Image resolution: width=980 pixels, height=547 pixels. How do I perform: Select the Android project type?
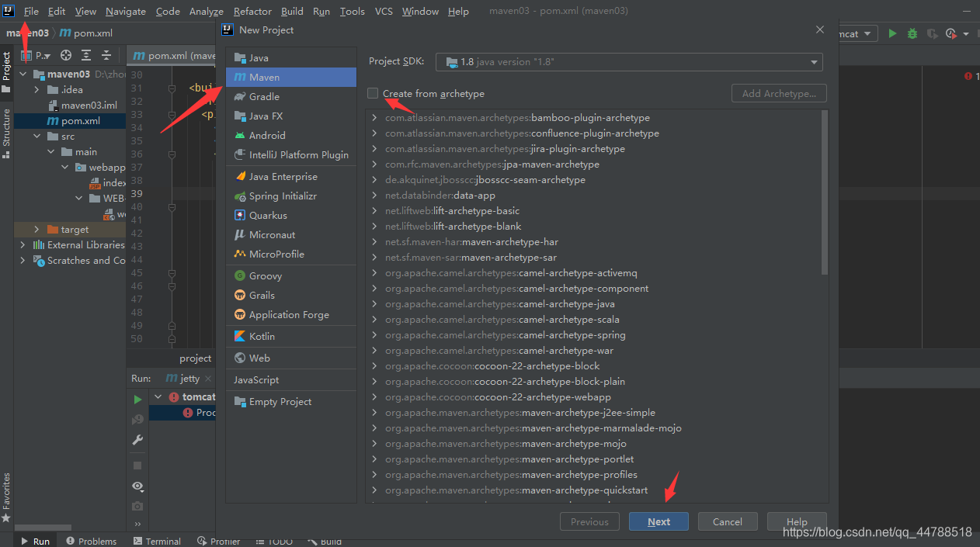(291, 136)
